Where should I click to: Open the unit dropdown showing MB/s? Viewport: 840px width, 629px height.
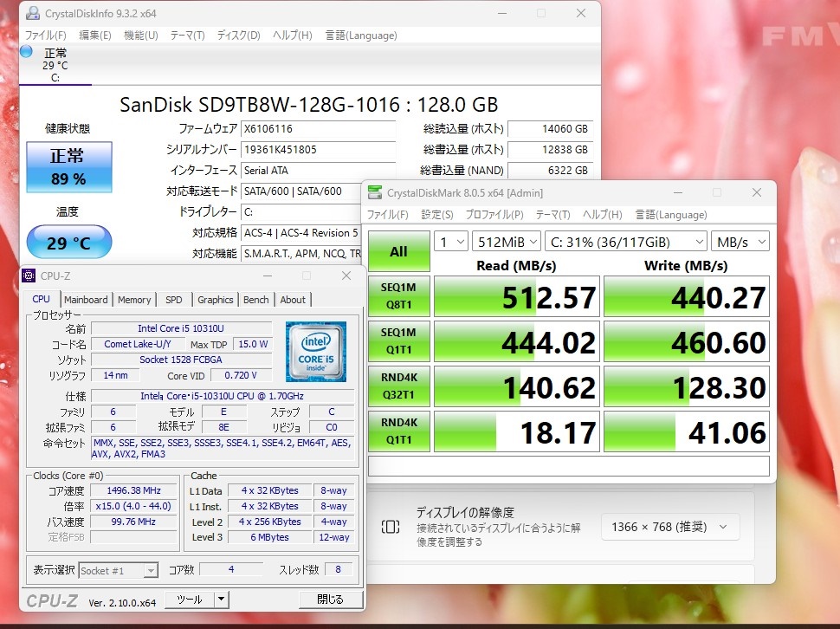(x=740, y=242)
